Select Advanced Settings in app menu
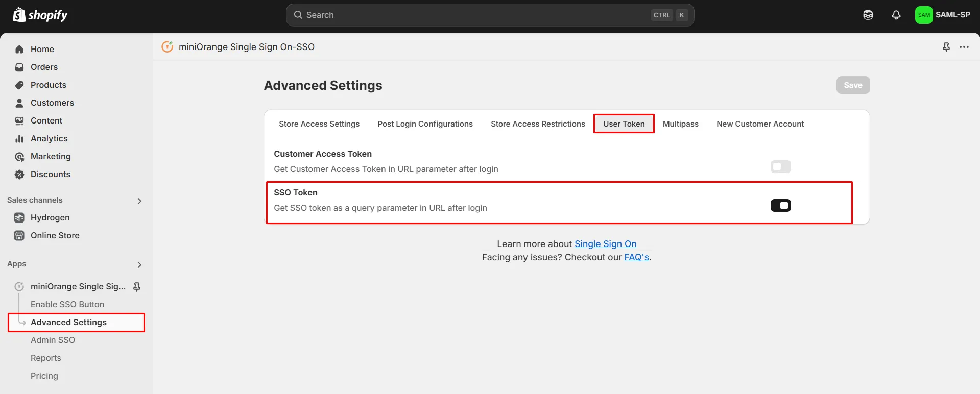 77,322
